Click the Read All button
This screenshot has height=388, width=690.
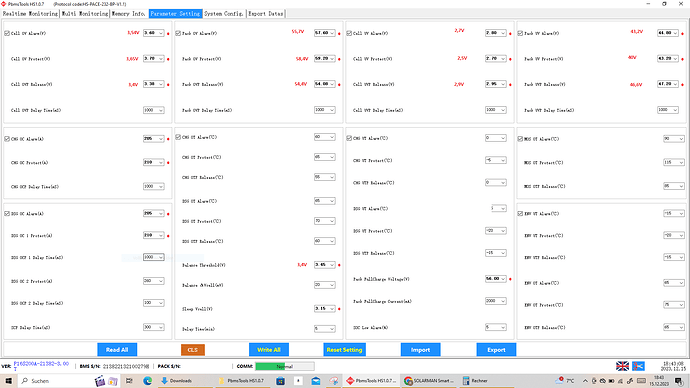tap(117, 350)
